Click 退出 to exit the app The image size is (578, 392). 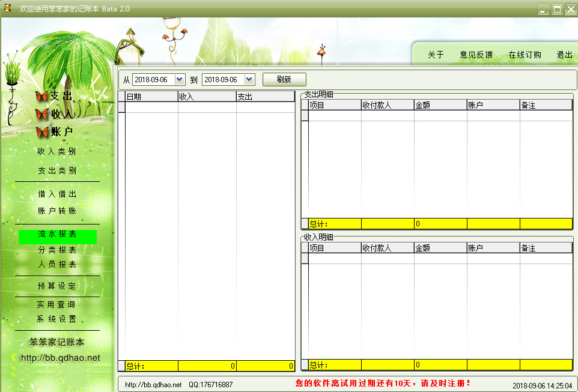point(564,55)
